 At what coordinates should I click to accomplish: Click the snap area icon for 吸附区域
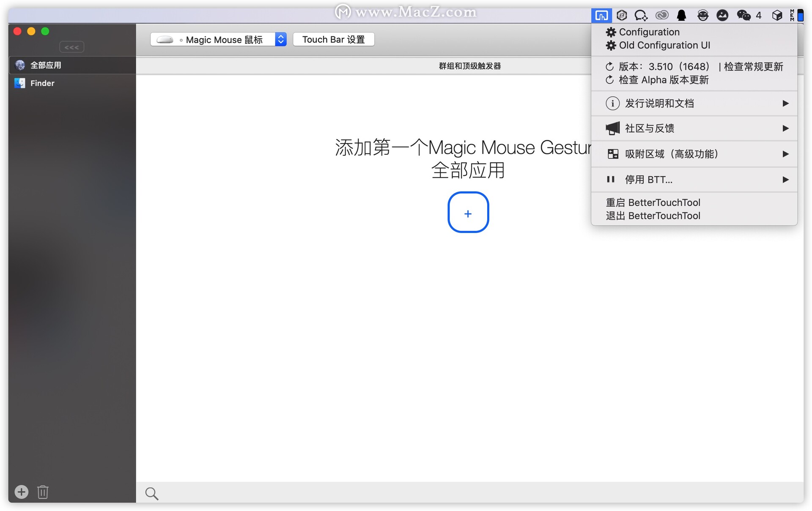coord(613,154)
